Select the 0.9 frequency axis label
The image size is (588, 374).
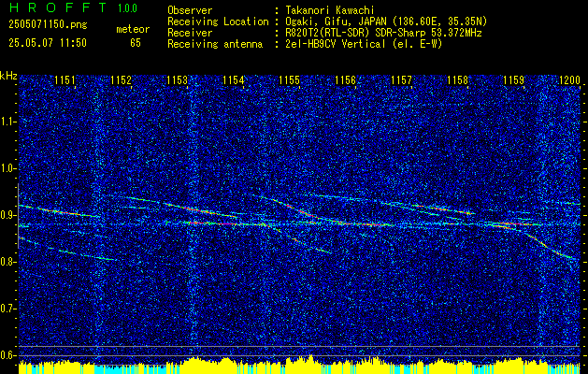coord(8,215)
